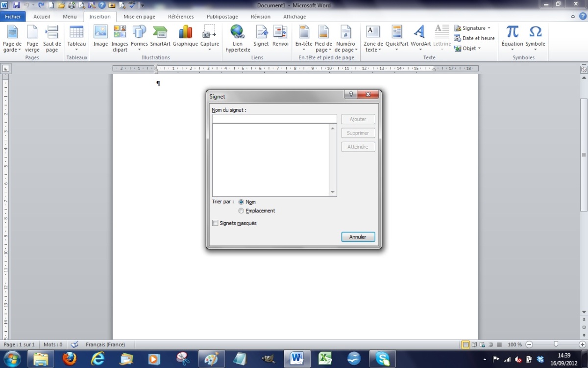The height and width of the screenshot is (368, 588).
Task: Click the zoom out minus button
Action: [529, 344]
